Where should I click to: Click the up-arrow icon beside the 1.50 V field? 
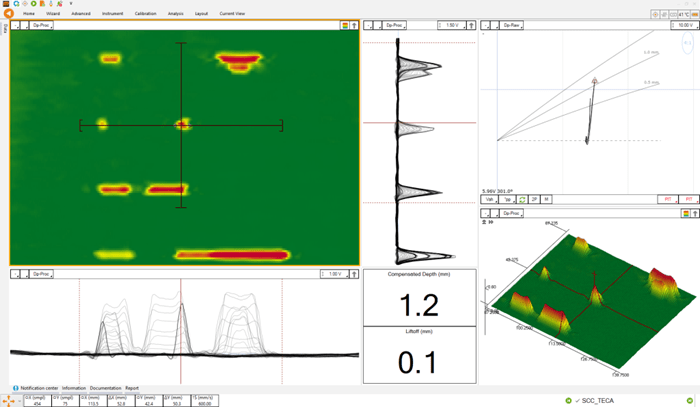(x=472, y=25)
